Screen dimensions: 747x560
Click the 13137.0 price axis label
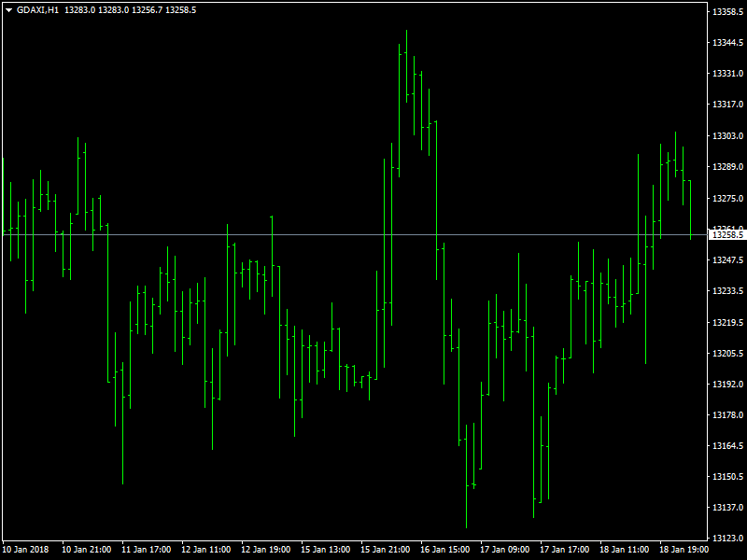[x=727, y=508]
